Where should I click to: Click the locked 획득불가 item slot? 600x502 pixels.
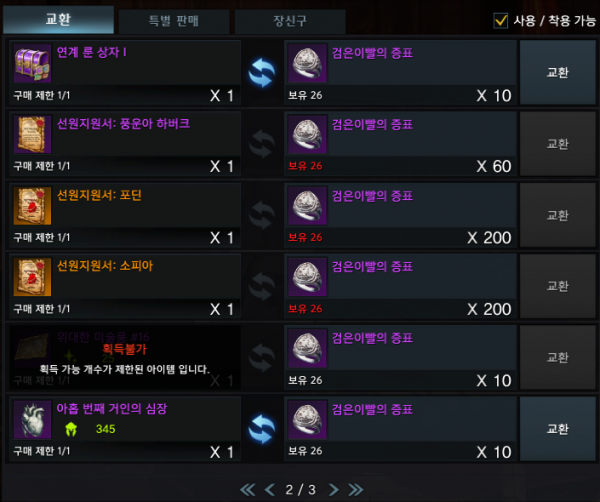point(125,358)
